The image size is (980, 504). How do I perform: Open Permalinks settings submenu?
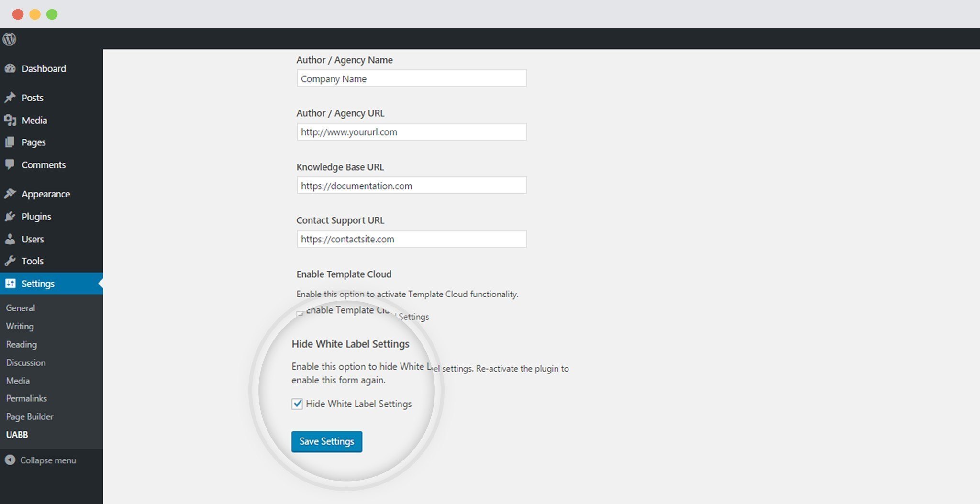point(26,398)
